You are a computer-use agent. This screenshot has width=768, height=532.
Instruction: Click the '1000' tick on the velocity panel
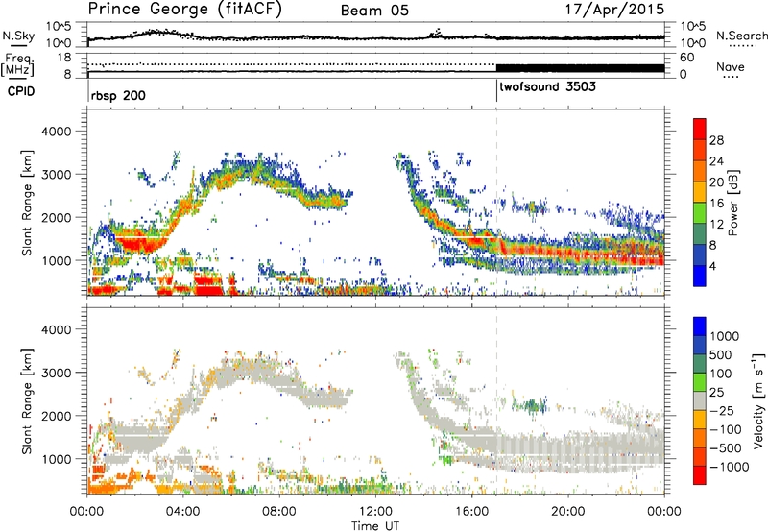(x=56, y=460)
